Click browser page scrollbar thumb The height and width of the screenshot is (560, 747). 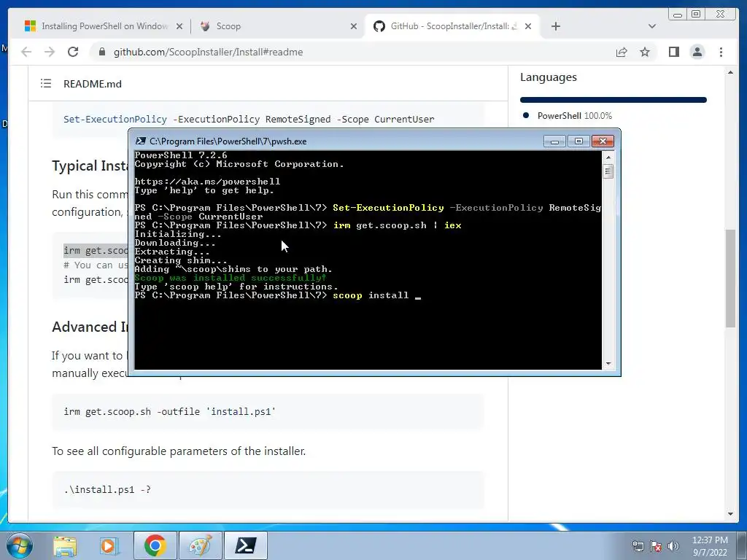(x=730, y=279)
